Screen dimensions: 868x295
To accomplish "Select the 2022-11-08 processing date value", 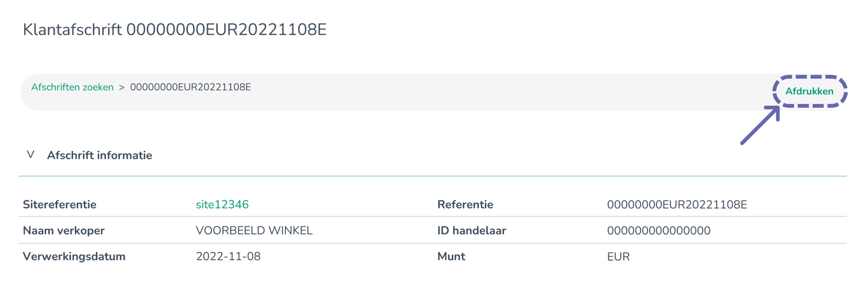I will [228, 257].
